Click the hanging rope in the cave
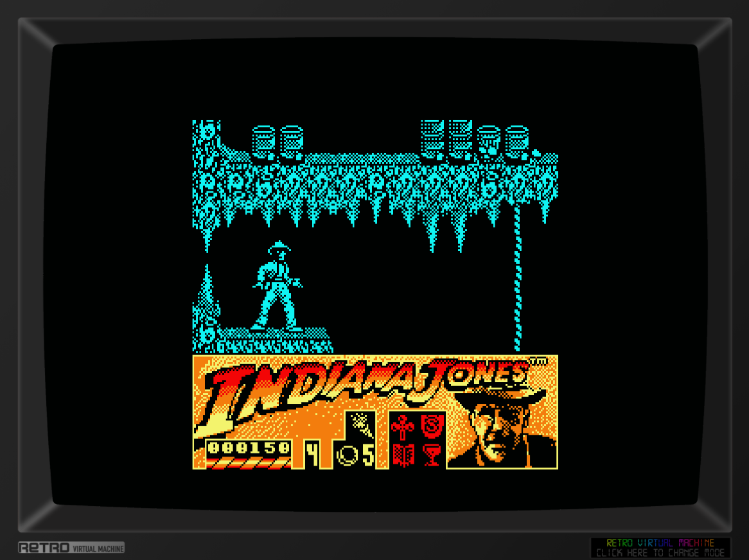 pos(517,278)
